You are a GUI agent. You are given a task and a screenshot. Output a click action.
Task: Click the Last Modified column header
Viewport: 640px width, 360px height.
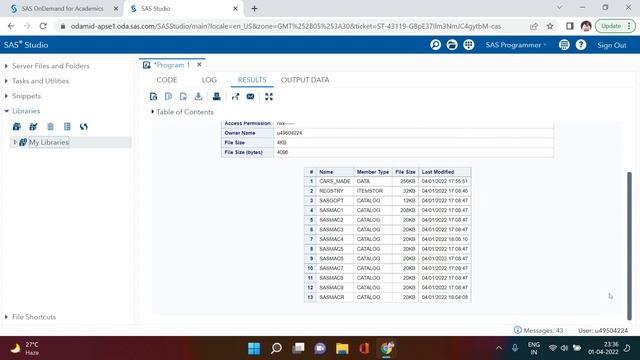444,172
